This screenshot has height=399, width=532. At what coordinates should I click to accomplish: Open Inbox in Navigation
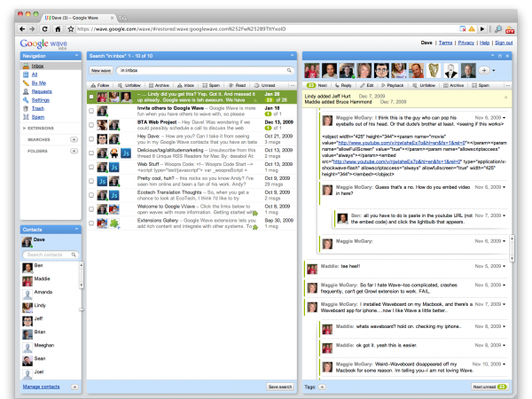click(x=37, y=66)
